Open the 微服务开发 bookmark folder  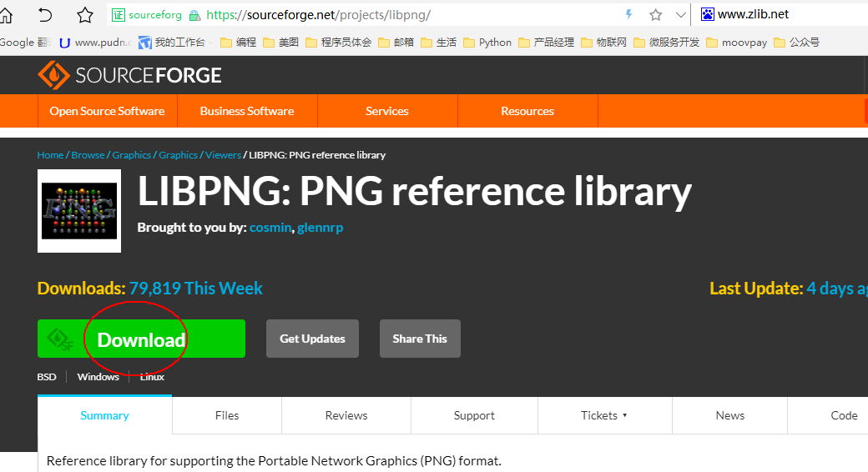(x=667, y=43)
